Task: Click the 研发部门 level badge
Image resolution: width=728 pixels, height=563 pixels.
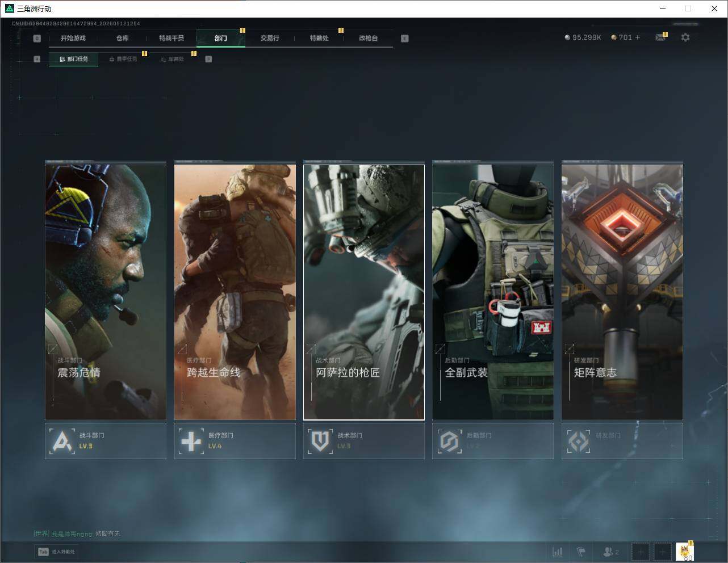Action: coord(622,441)
